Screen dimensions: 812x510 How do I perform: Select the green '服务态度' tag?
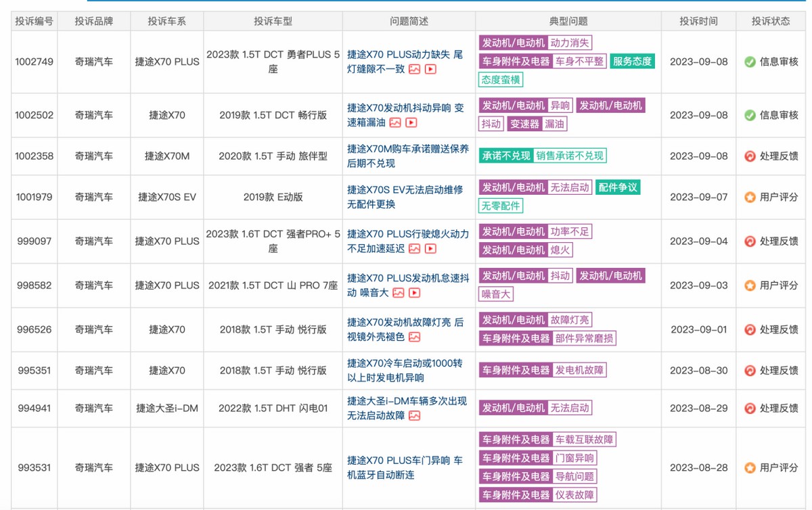pyautogui.click(x=632, y=62)
